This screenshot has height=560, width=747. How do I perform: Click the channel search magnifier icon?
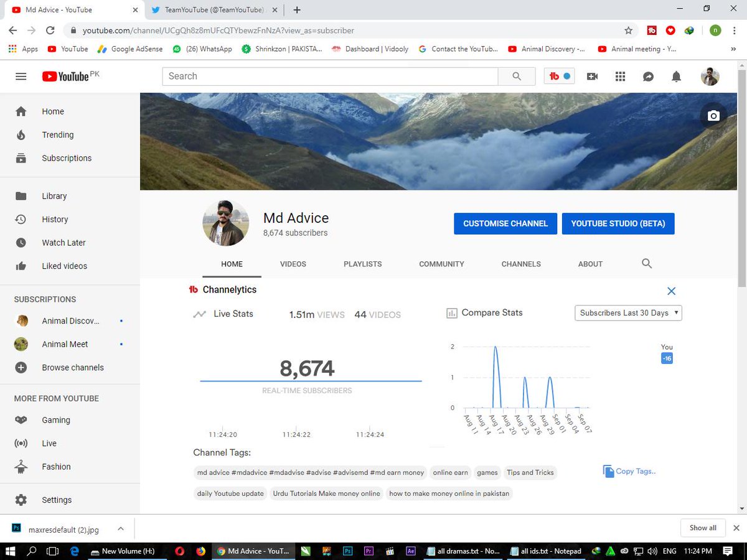(x=647, y=264)
